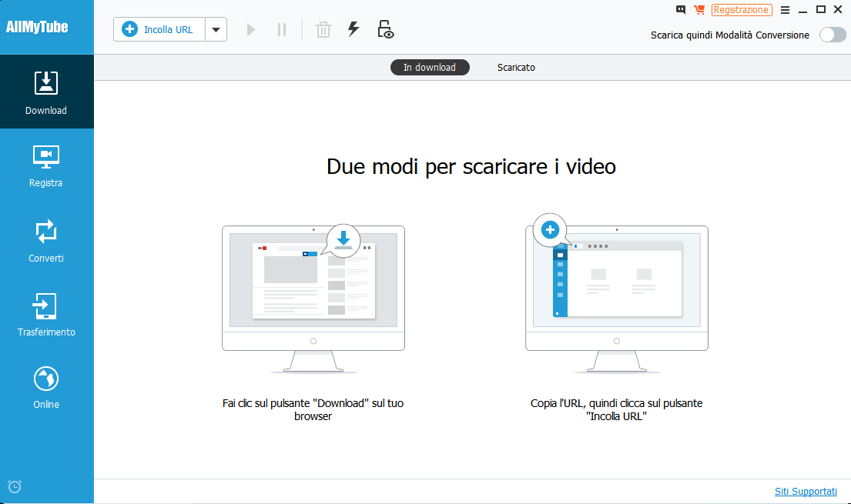Open the Registra screen recorder section

(x=46, y=166)
